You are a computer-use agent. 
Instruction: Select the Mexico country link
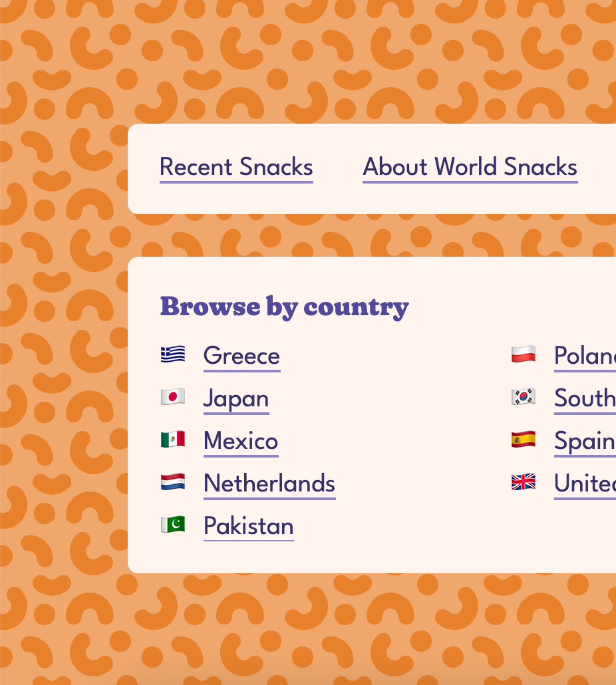(x=241, y=441)
